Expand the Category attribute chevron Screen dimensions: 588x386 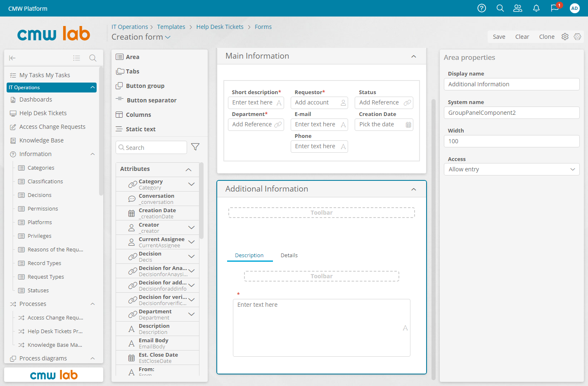(191, 184)
